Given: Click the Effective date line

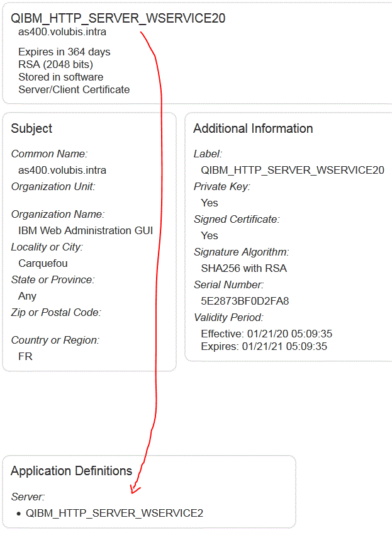Looking at the screenshot, I should click(266, 334).
